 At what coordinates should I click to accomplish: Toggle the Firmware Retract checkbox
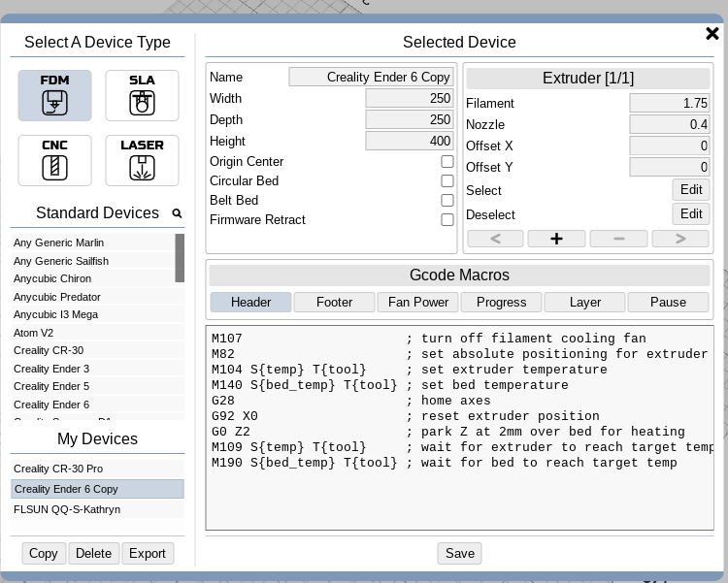pyautogui.click(x=447, y=219)
